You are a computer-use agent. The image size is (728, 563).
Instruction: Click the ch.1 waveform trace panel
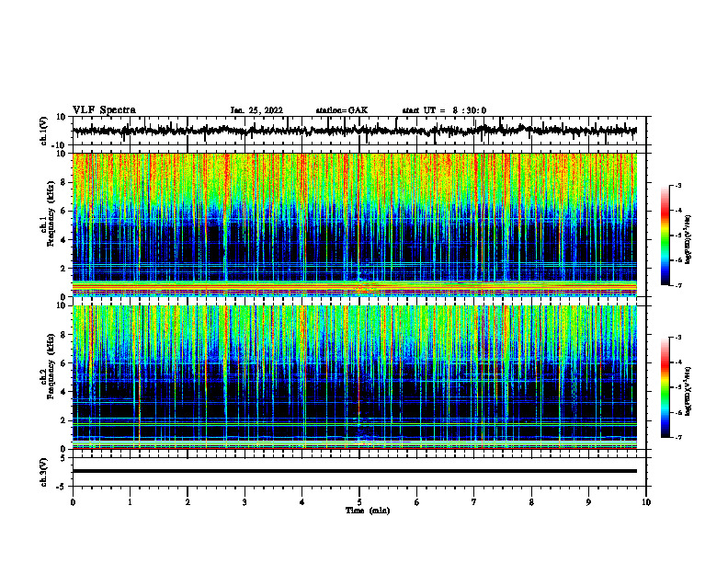tap(358, 131)
